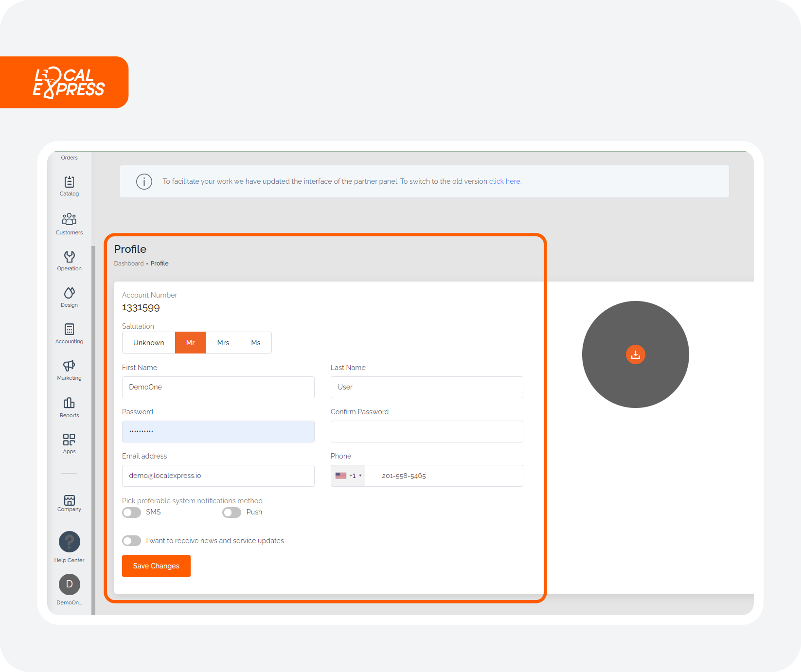Open the Catalog section
801x672 pixels.
[69, 186]
